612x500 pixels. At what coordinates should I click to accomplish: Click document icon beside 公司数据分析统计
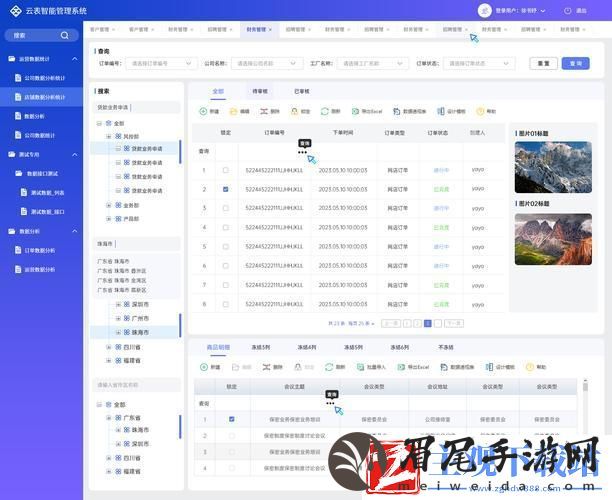pyautogui.click(x=18, y=78)
